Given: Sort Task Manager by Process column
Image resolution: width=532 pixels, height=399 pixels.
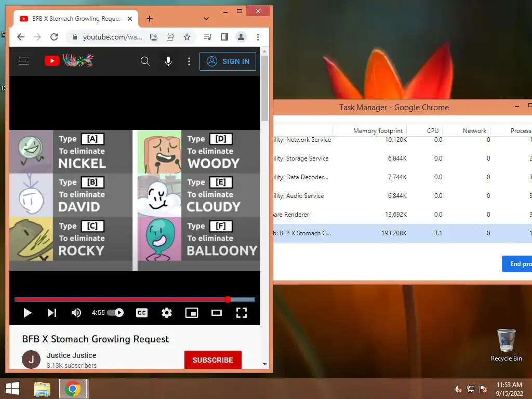Looking at the screenshot, I should tap(521, 130).
